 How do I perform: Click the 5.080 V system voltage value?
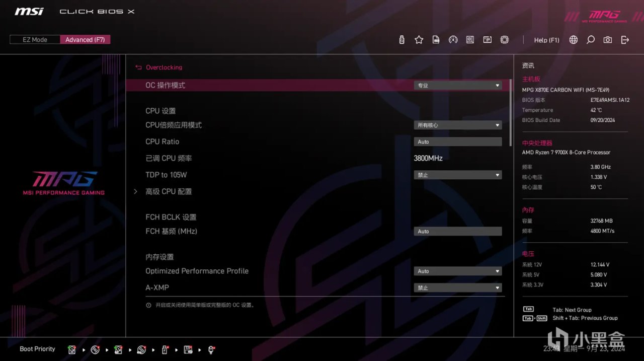click(599, 275)
